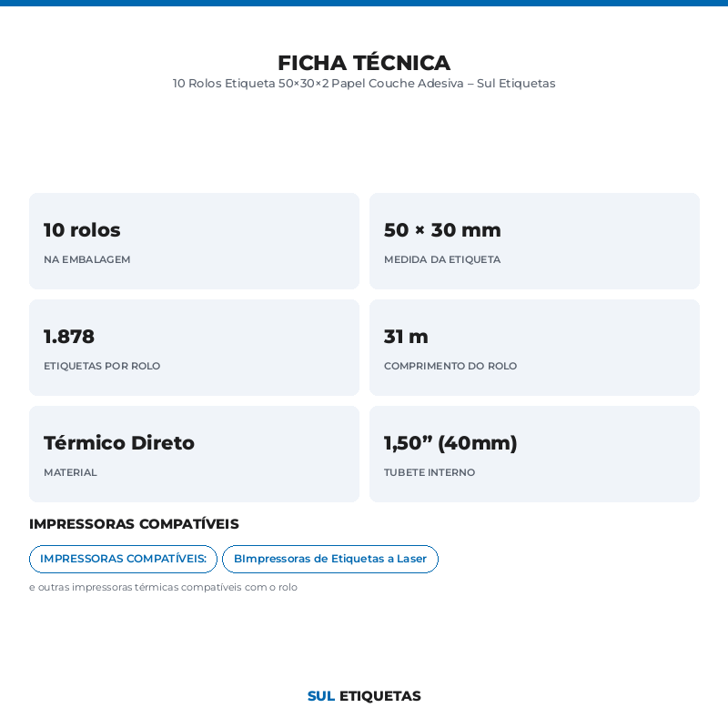
Task: Select the BImpressoras de Etiquetas a Laser tag
Action: pyautogui.click(x=330, y=559)
